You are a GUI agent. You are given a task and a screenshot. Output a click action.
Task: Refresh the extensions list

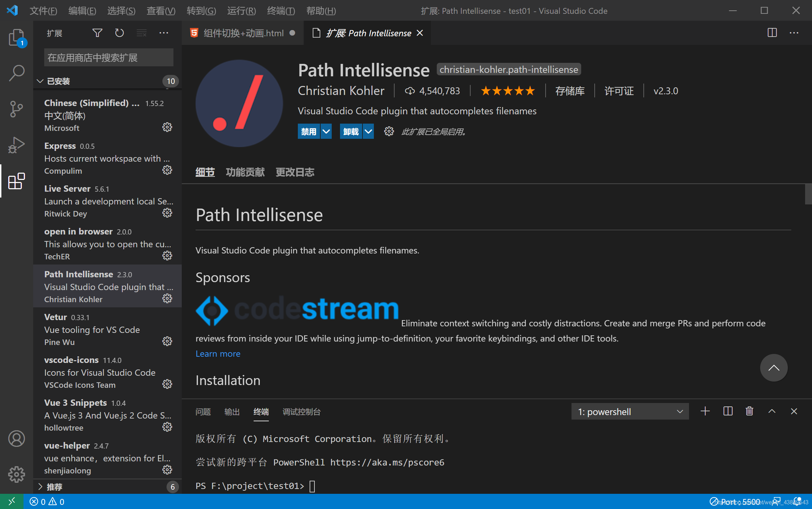[119, 33]
